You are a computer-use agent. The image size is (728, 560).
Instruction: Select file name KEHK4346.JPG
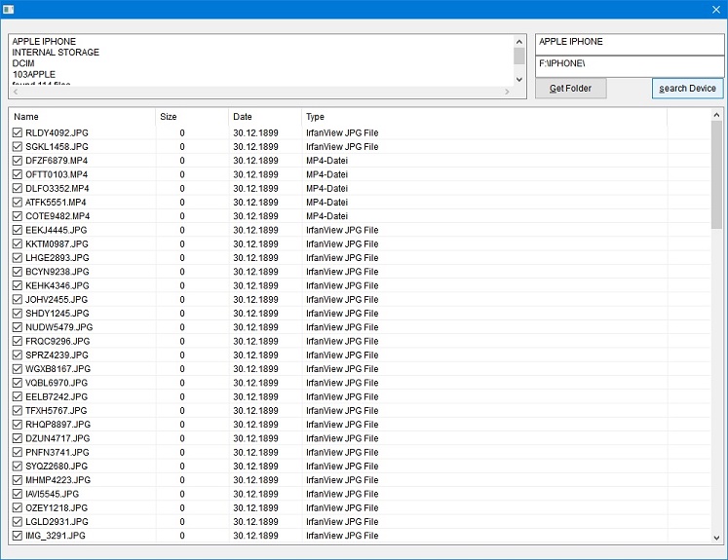pyautogui.click(x=57, y=285)
